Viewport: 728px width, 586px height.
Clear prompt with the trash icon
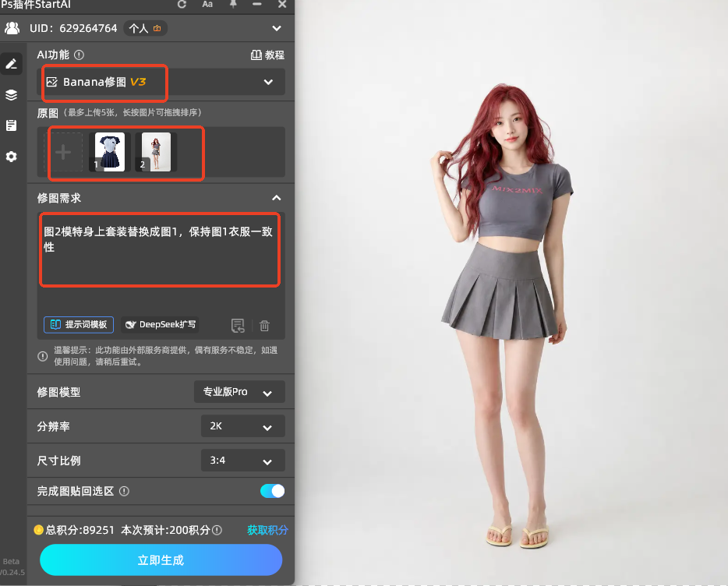(265, 326)
